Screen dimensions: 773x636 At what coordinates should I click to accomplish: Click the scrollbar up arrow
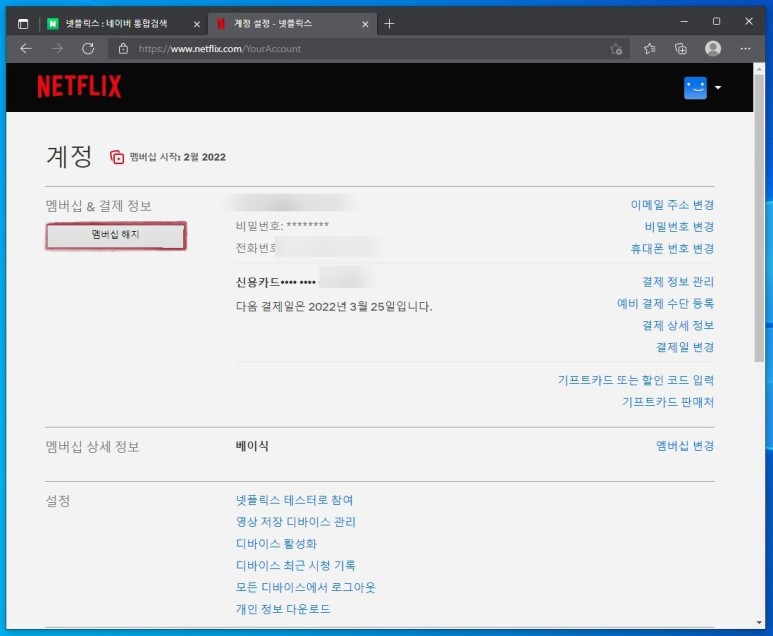759,68
